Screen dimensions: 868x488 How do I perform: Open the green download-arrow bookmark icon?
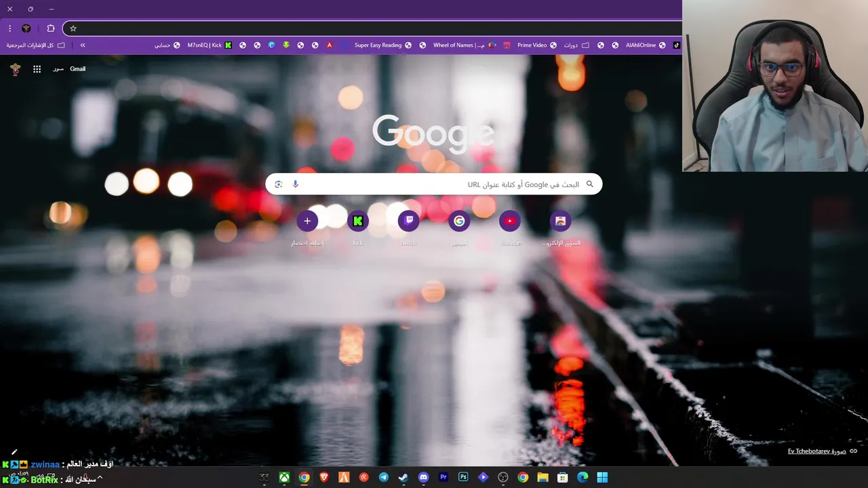[x=286, y=45]
